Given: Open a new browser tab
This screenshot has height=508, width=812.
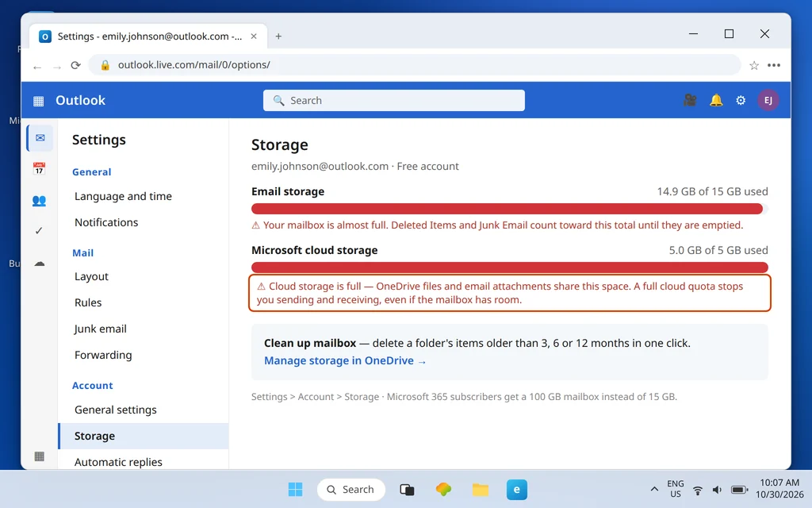Looking at the screenshot, I should click(x=278, y=37).
